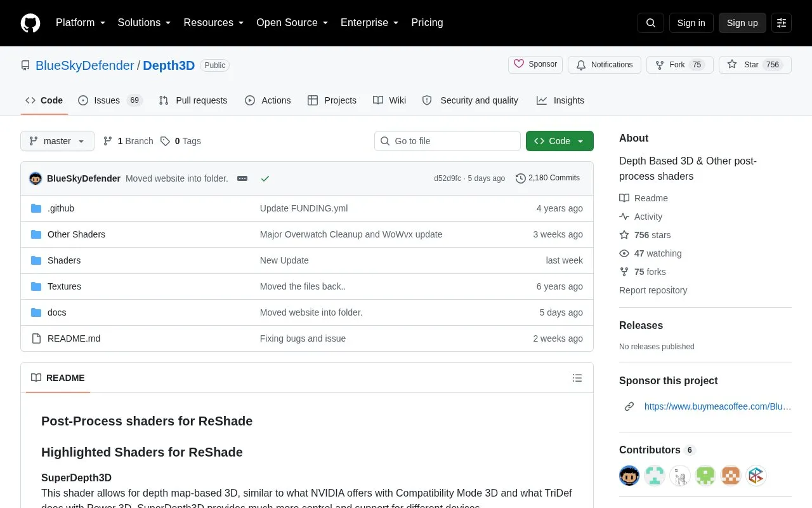Click the green commit status checkmark

265,178
